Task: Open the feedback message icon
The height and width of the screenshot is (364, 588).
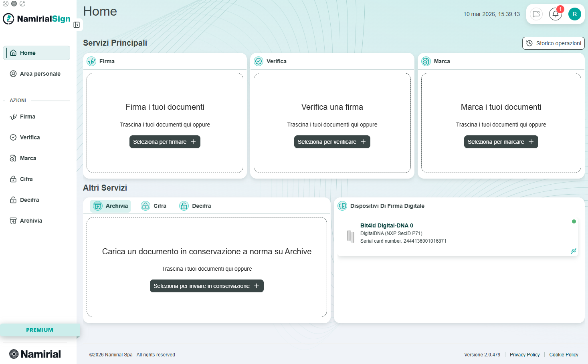Action: 536,14
